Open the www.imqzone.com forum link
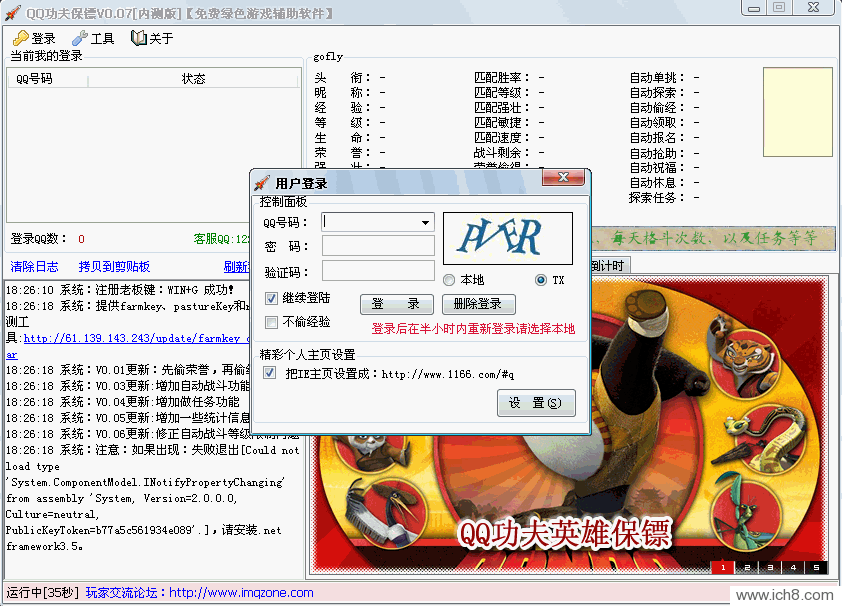This screenshot has height=606, width=842. click(x=241, y=593)
